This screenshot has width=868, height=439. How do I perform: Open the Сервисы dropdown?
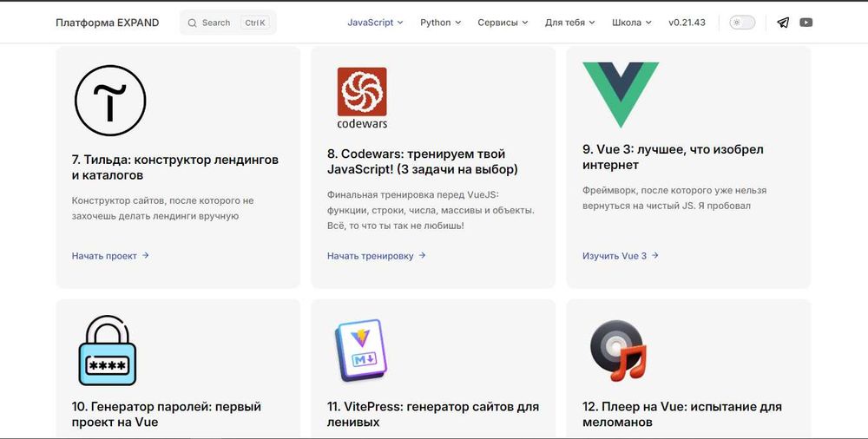click(503, 23)
